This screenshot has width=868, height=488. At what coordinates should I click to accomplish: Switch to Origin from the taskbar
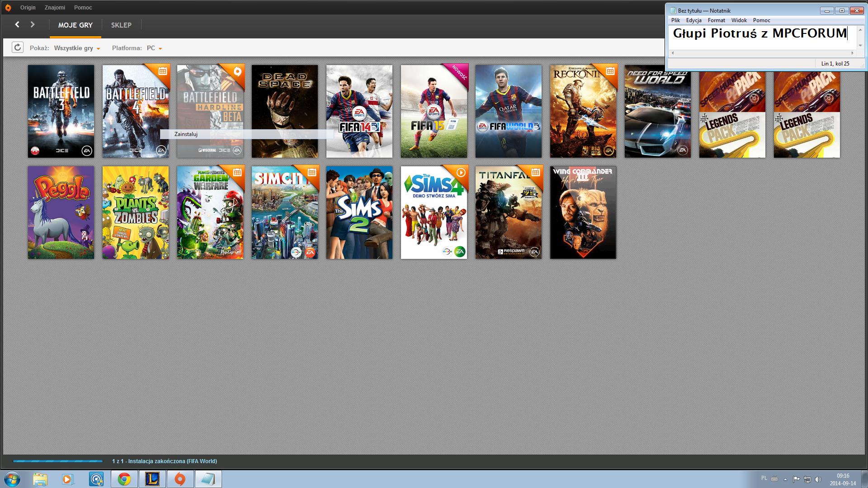tap(180, 479)
